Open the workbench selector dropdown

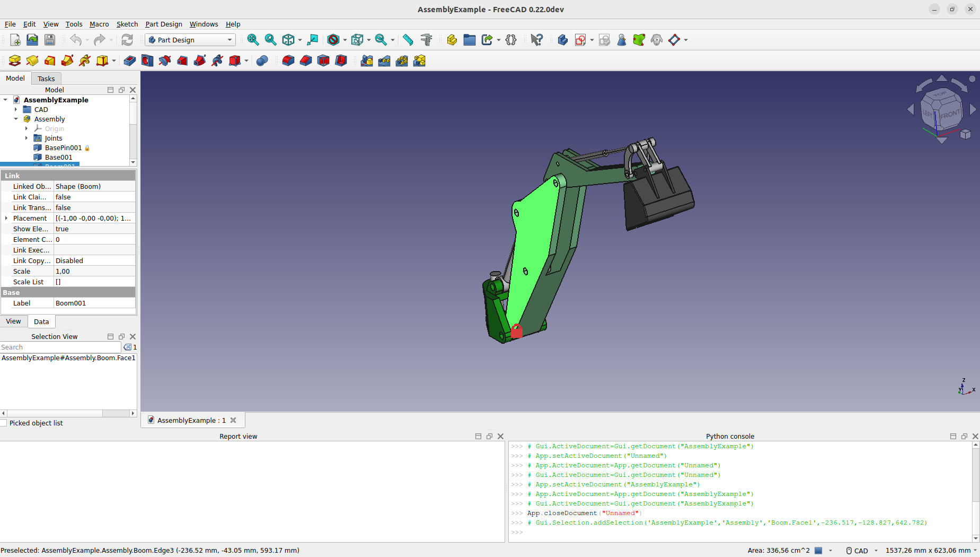[x=229, y=40]
